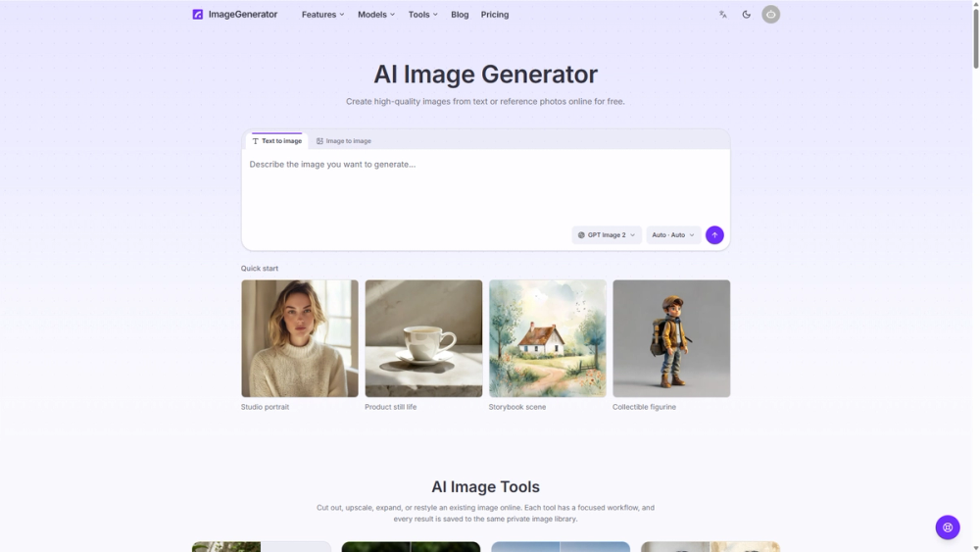Open the Auto · Auto size dropdown

click(x=673, y=235)
